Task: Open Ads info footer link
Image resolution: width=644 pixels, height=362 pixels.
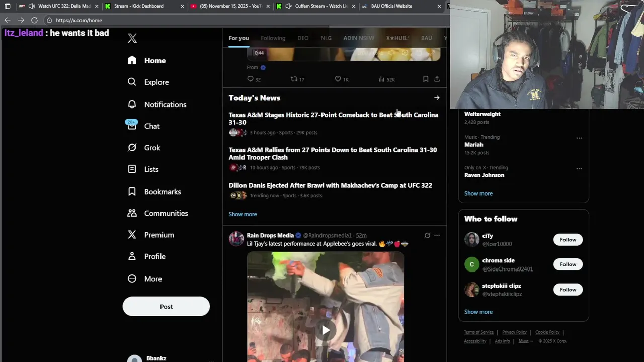Action: 502,341
